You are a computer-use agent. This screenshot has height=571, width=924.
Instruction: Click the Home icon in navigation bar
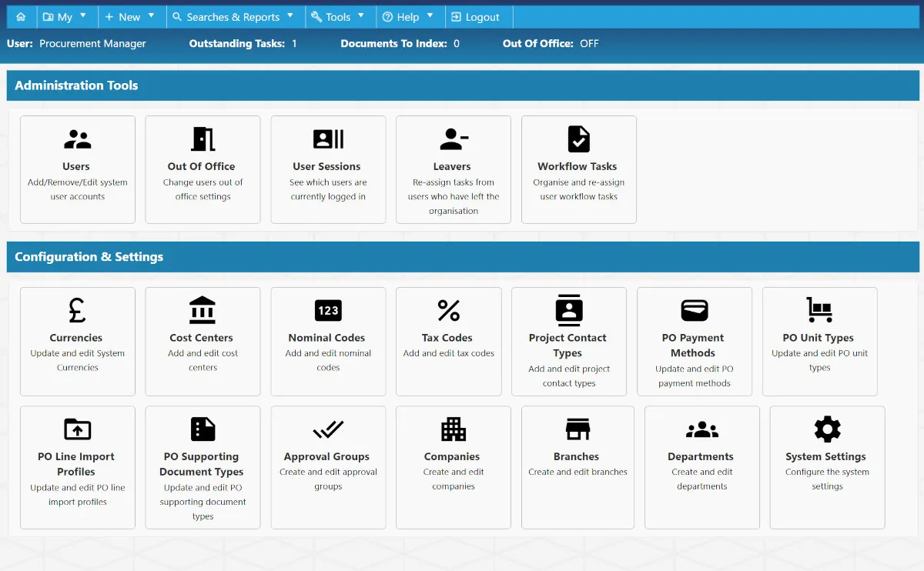click(21, 17)
